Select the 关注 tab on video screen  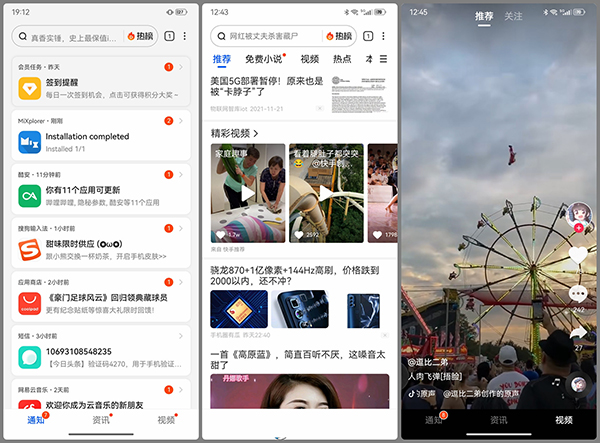tap(513, 16)
